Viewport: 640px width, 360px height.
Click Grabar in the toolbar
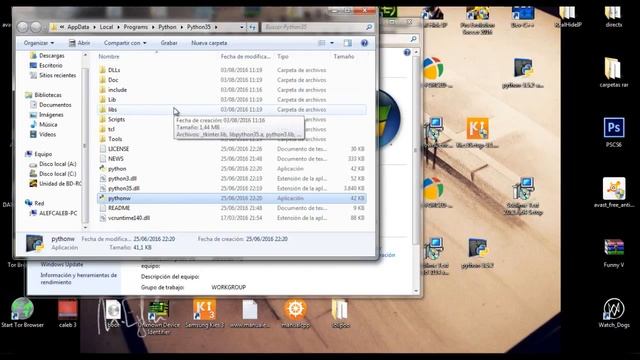click(169, 43)
